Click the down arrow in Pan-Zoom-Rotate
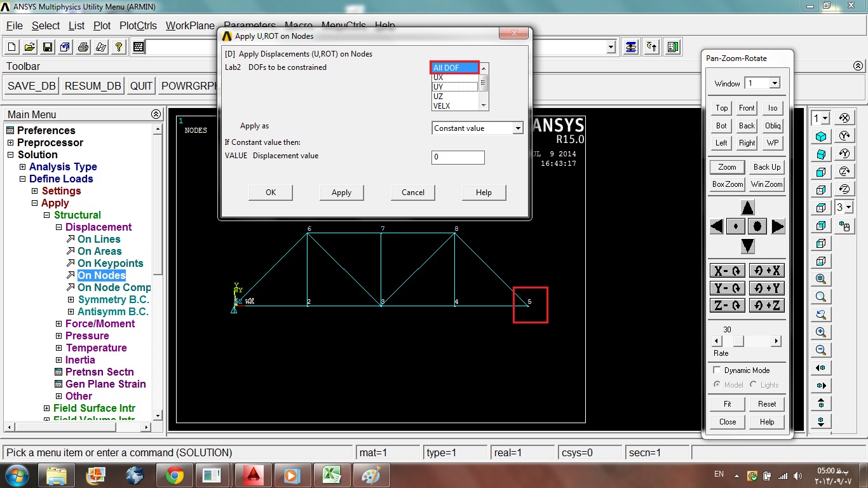Viewport: 868px width, 488px height. coord(748,246)
